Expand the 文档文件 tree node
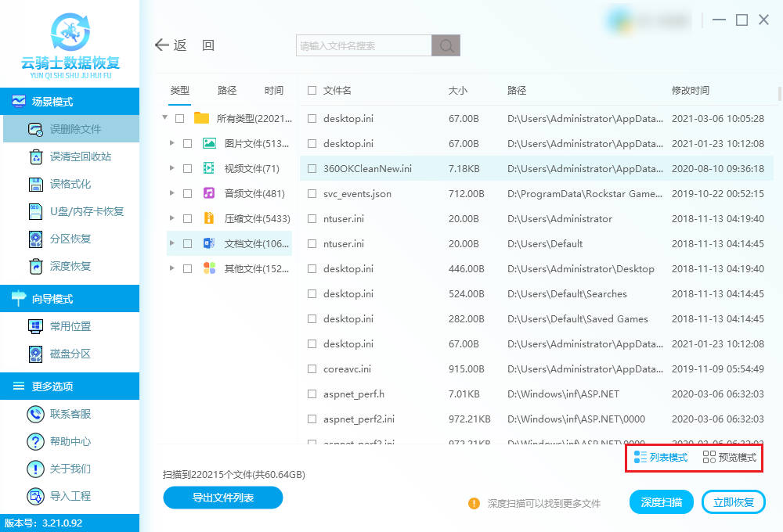783x532 pixels. point(171,243)
